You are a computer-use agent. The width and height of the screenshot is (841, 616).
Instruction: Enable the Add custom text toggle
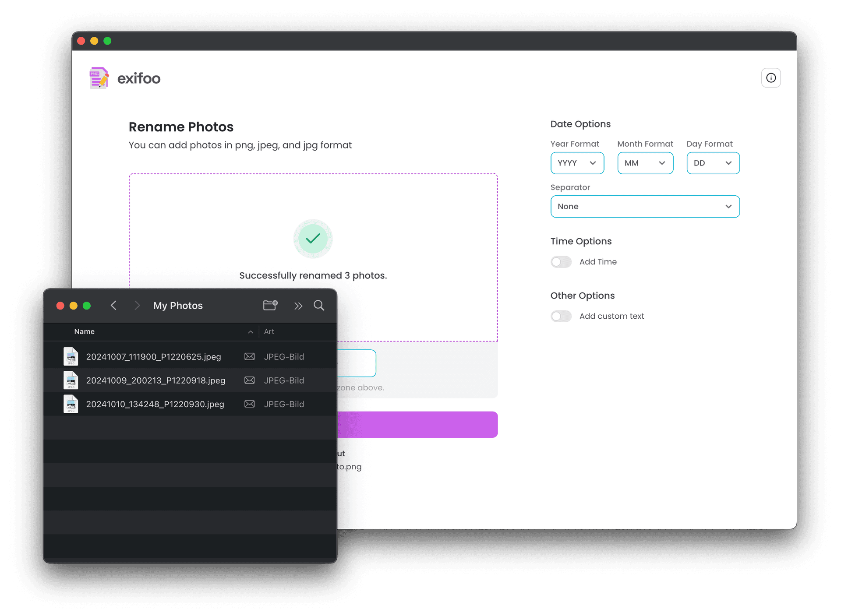pyautogui.click(x=561, y=316)
